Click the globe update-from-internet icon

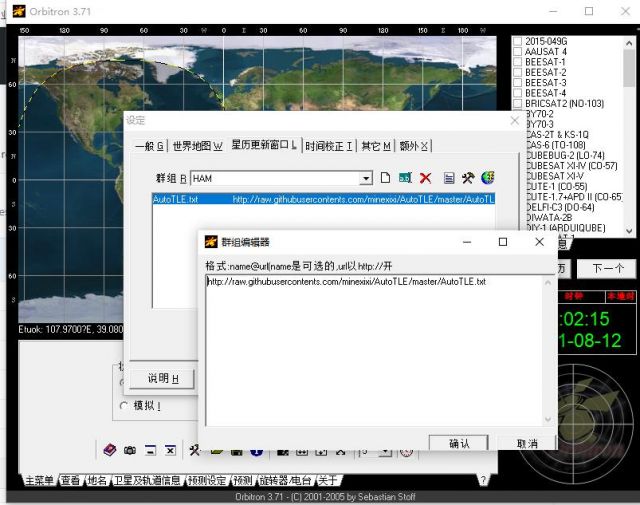tap(488, 178)
